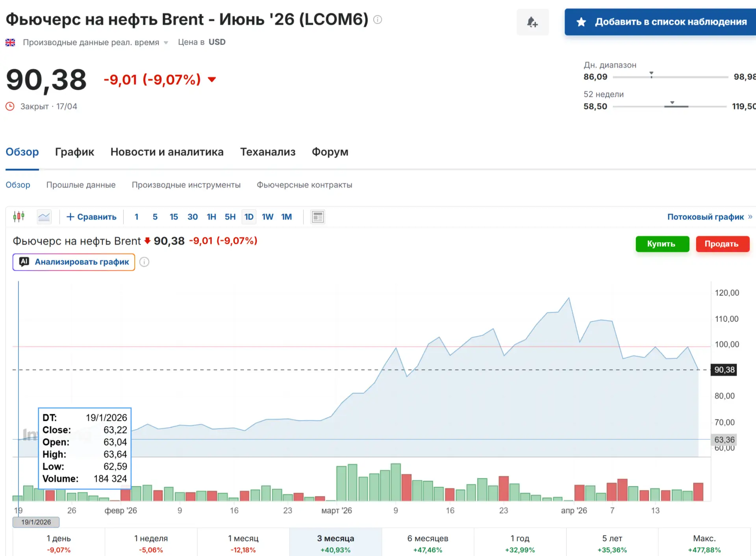
Task: Set chart interval to 5 minutes
Action: (155, 217)
